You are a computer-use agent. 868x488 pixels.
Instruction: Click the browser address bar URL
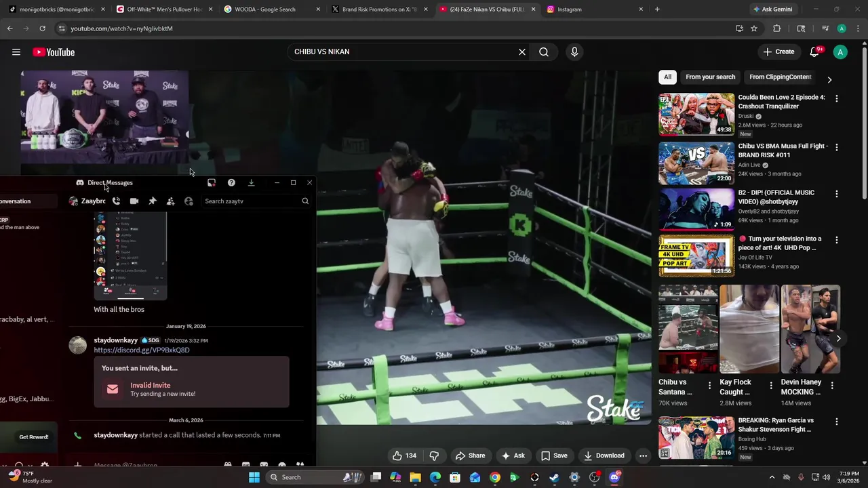pos(122,28)
